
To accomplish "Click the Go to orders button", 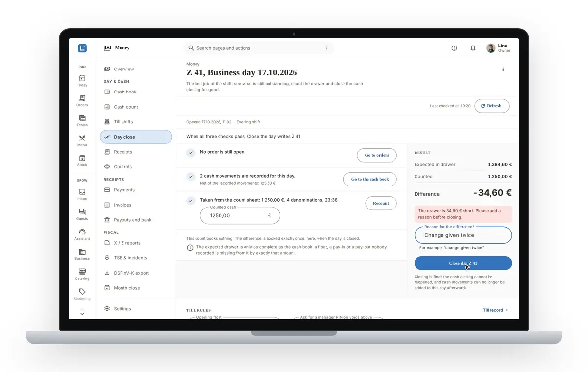I will (377, 155).
